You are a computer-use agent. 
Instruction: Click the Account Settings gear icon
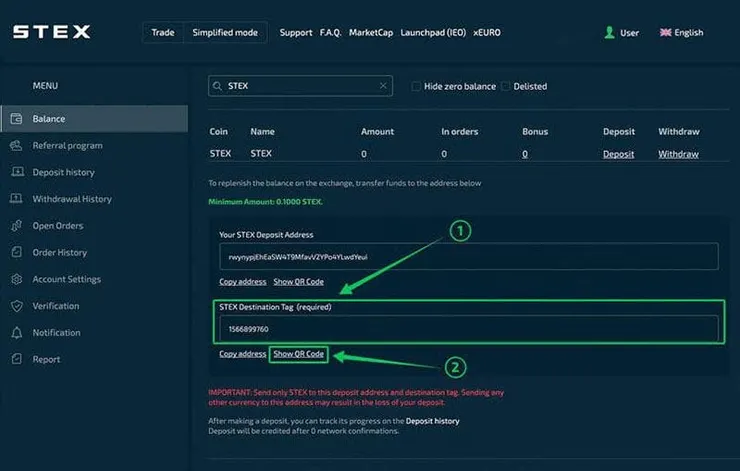click(x=17, y=279)
